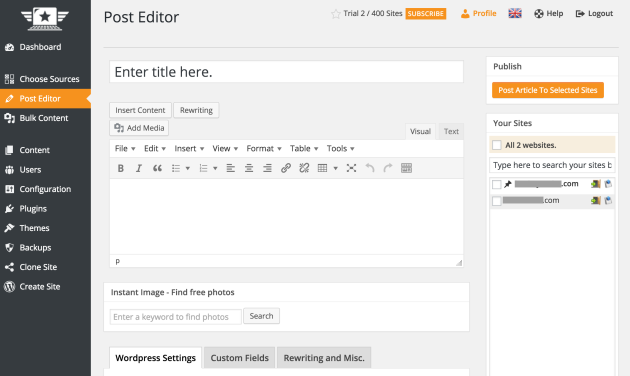630x376 pixels.
Task: Click the Enter title here field
Action: click(286, 72)
